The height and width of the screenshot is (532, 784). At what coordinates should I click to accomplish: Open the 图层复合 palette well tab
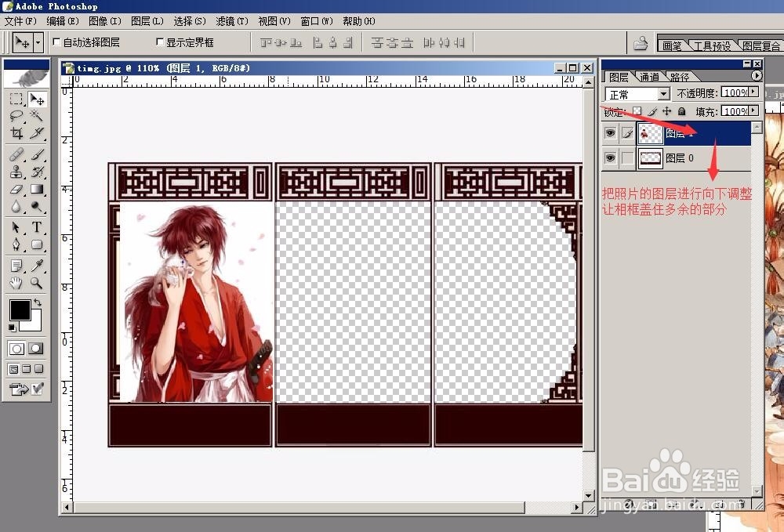click(x=760, y=46)
